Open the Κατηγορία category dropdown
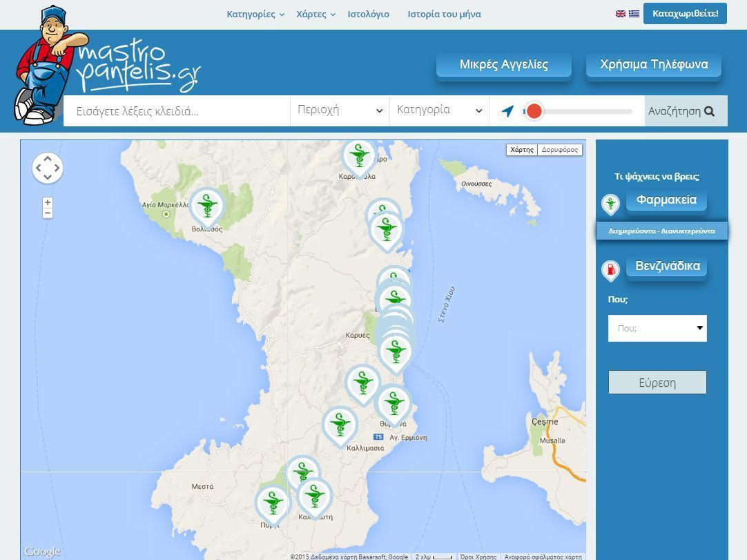747x560 pixels. 439,110
